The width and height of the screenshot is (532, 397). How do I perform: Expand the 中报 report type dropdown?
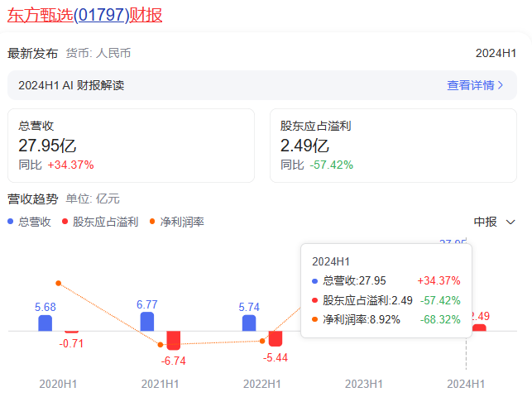pyautogui.click(x=494, y=222)
